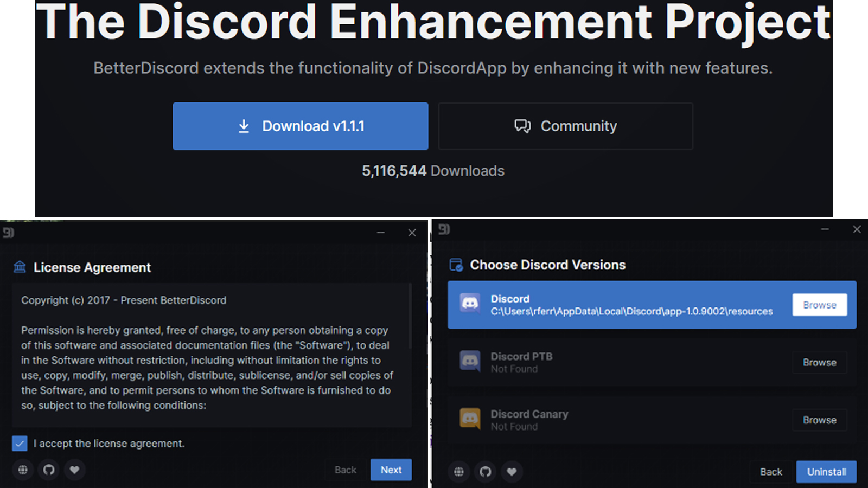Open website globe icon in License Agreement window
The height and width of the screenshot is (488, 868).
click(x=23, y=470)
